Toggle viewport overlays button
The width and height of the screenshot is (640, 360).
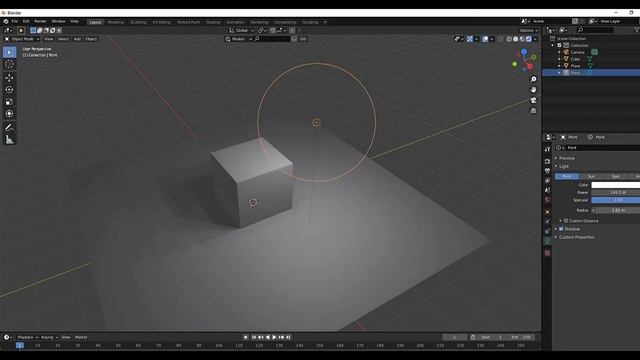coord(485,39)
